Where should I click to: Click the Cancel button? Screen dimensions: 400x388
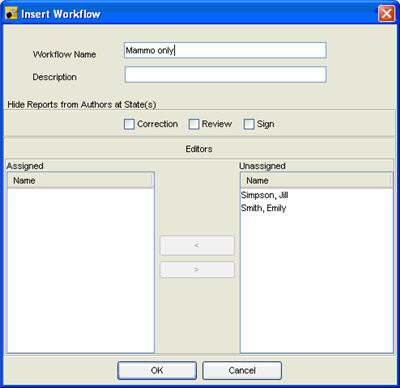242,370
